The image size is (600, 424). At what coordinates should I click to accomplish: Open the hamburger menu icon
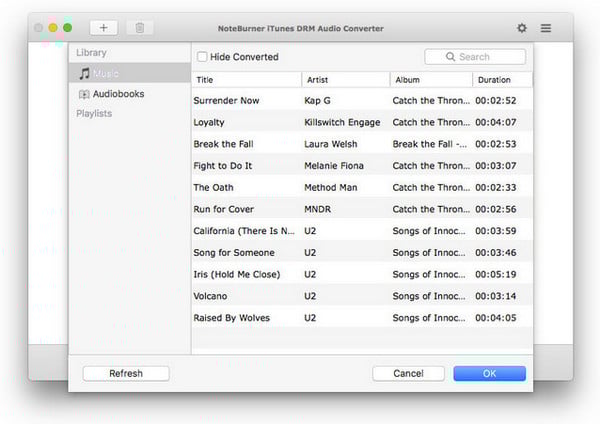[546, 28]
